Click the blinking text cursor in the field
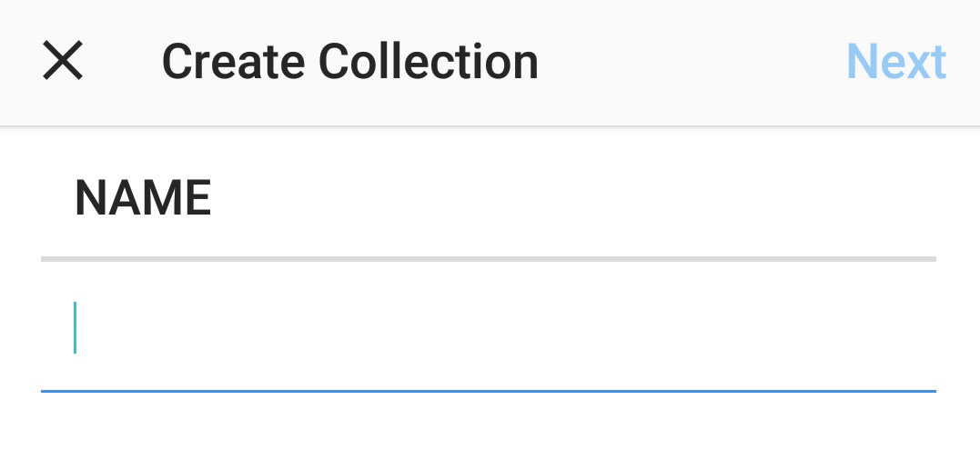980x460 pixels. click(x=75, y=327)
